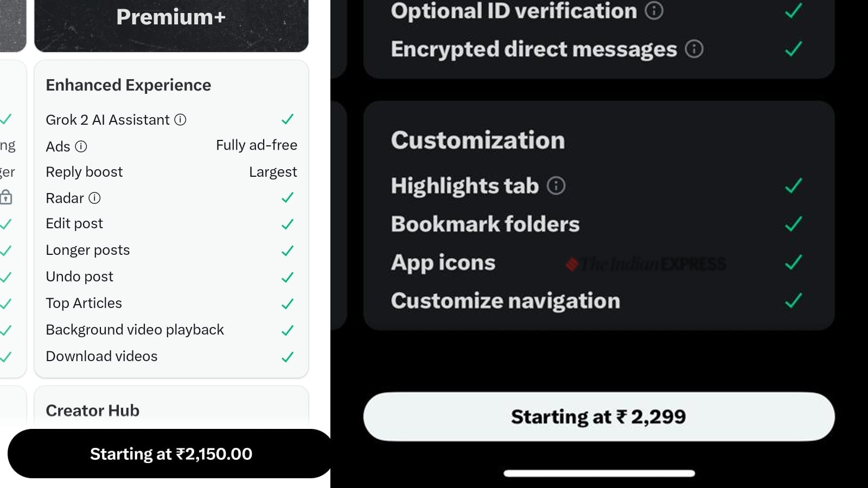Collapse the Enhanced Experience section
This screenshot has height=488, width=868.
128,85
